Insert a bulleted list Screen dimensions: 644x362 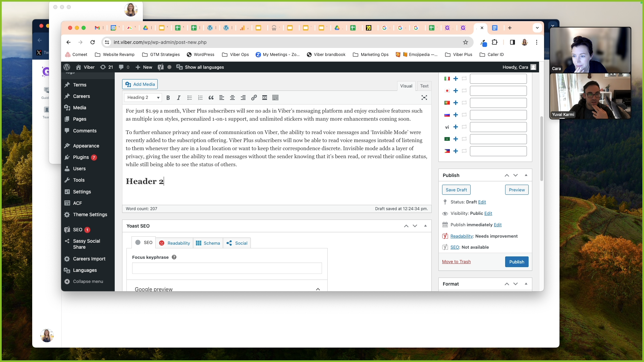click(x=190, y=98)
